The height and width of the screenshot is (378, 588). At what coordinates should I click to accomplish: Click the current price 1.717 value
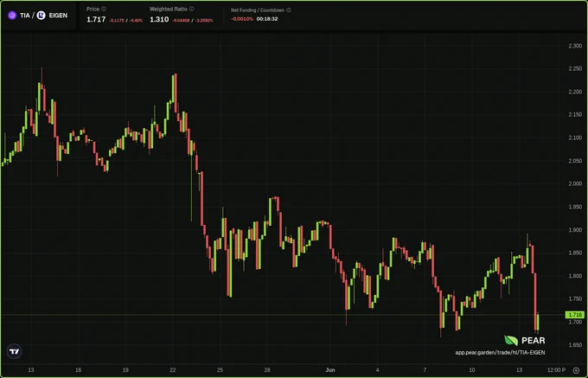click(x=96, y=20)
